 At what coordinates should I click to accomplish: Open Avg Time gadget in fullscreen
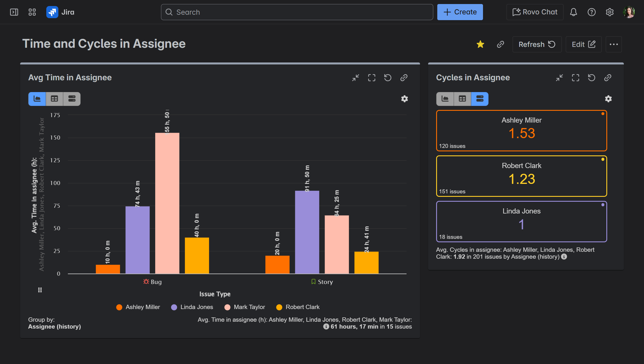(x=372, y=78)
